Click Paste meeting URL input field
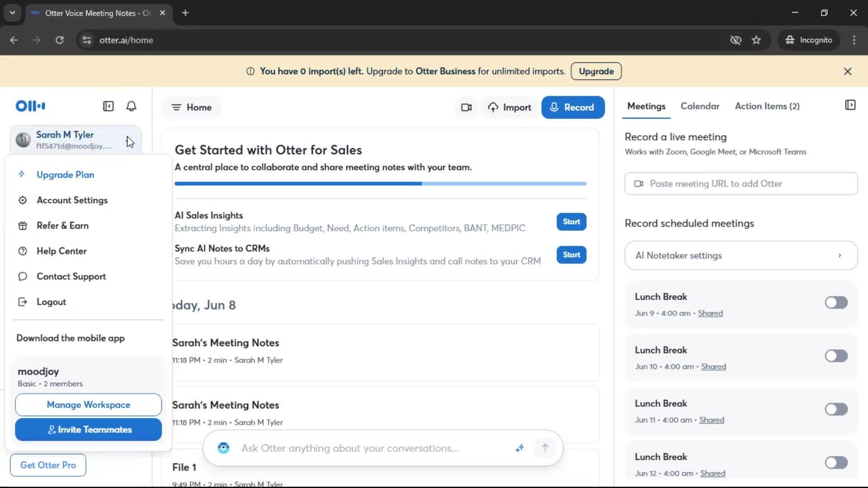 [x=741, y=184]
